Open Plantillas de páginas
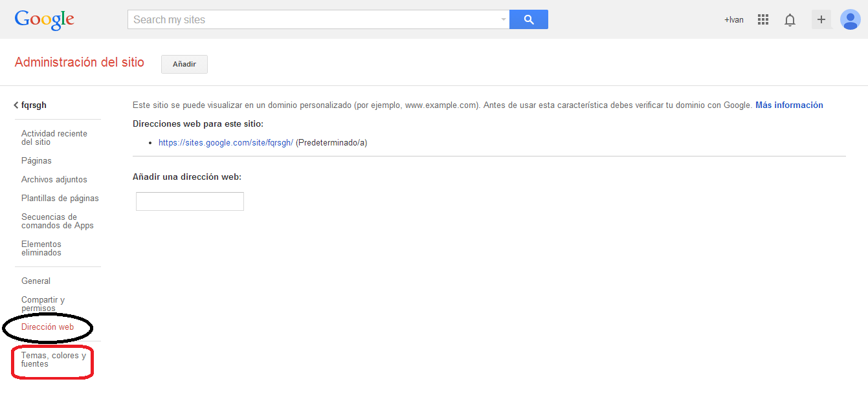The width and height of the screenshot is (868, 399). click(x=60, y=199)
